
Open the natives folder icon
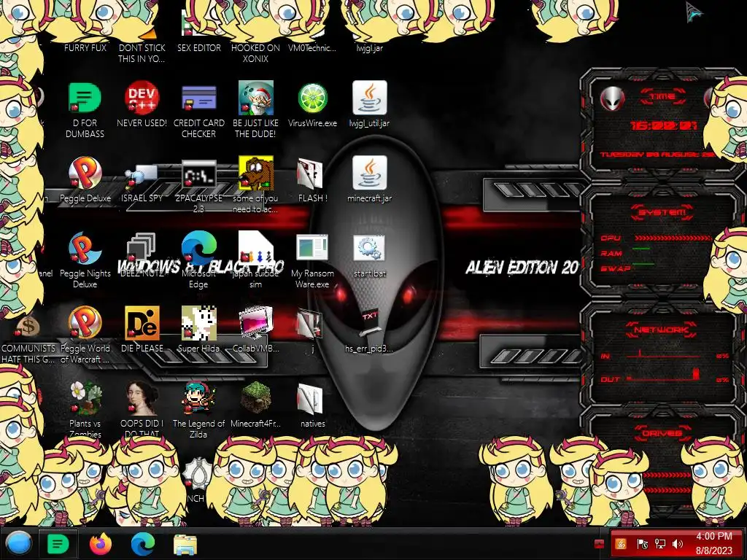pyautogui.click(x=310, y=399)
